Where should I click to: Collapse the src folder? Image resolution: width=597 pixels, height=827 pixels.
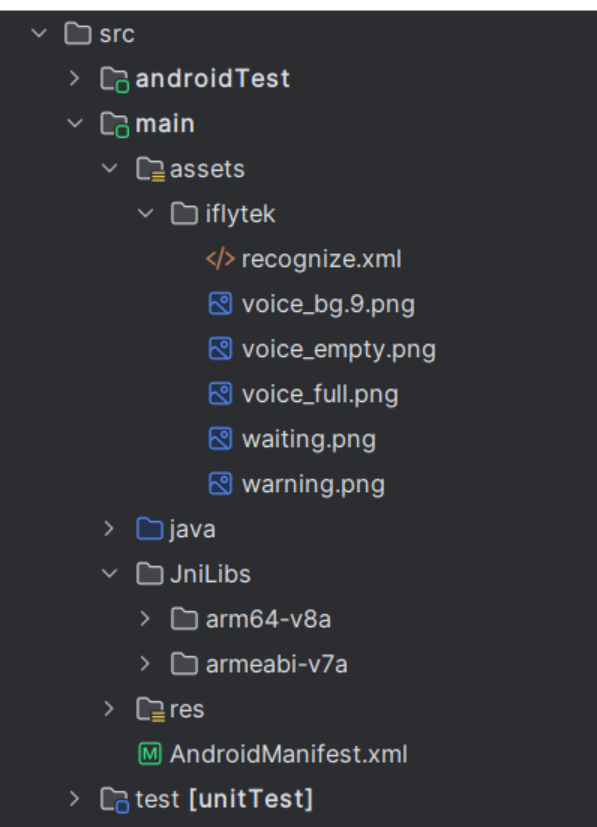pyautogui.click(x=39, y=34)
